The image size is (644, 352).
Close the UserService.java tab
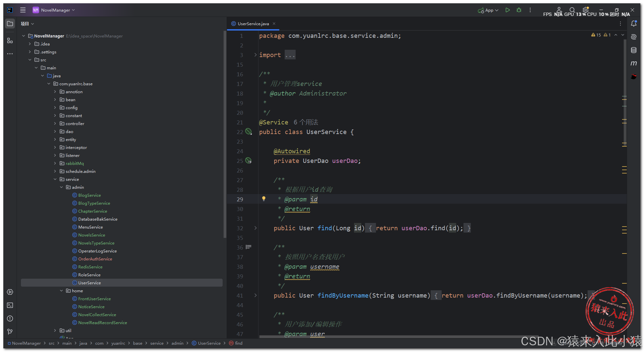(x=274, y=24)
